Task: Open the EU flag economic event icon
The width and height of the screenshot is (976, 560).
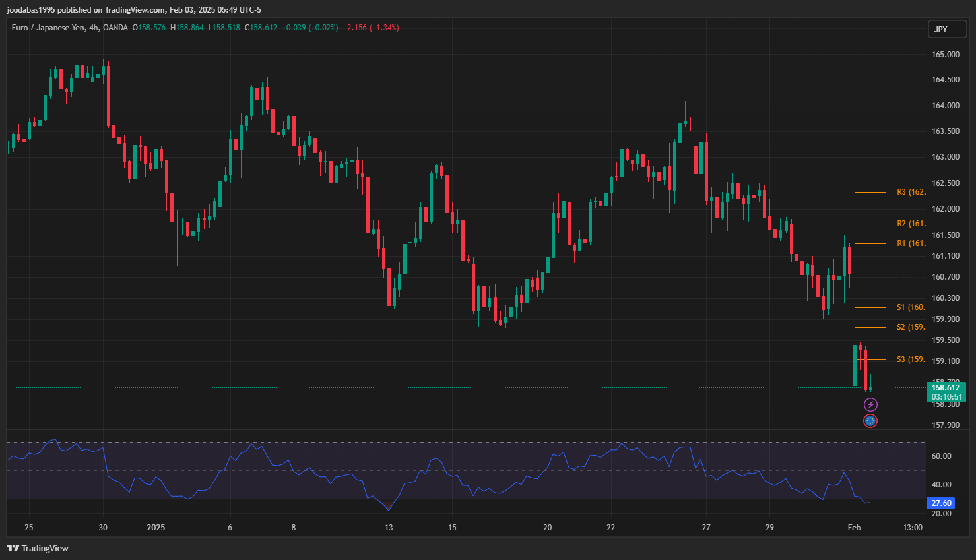Action: 870,421
